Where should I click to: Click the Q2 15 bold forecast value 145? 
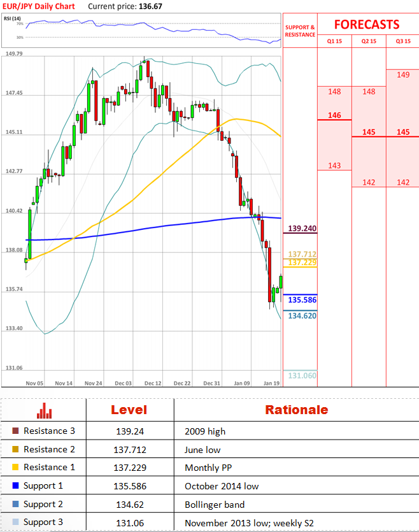(369, 132)
